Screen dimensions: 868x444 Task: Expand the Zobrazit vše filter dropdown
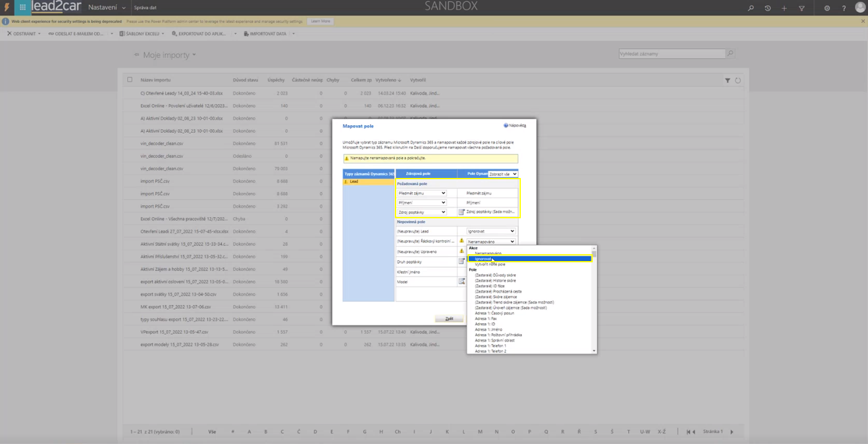tap(502, 174)
